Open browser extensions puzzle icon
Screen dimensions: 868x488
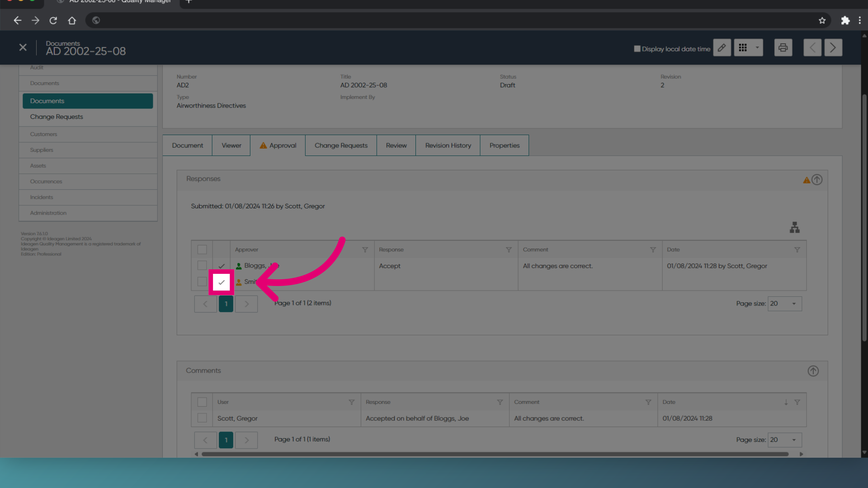pos(845,20)
